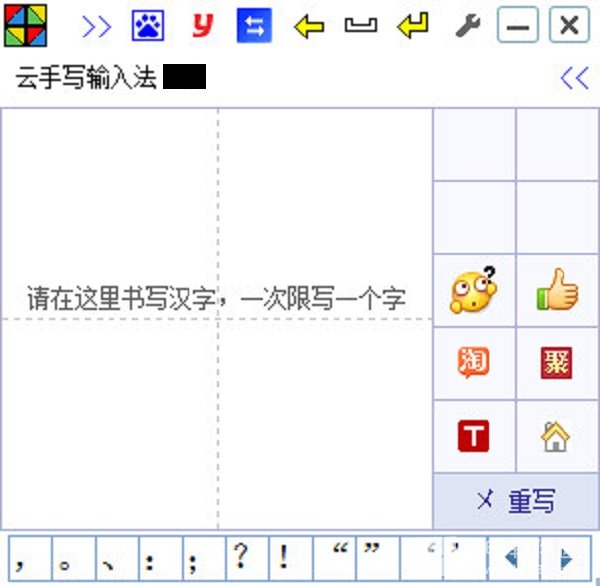
Task: Insert the closing double quotation mark
Action: pyautogui.click(x=378, y=558)
